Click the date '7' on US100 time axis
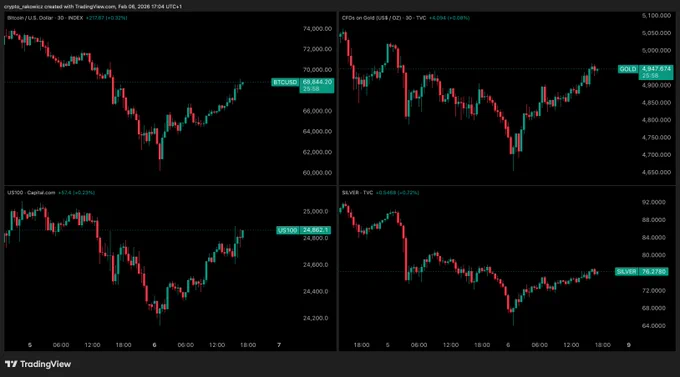 click(x=279, y=345)
